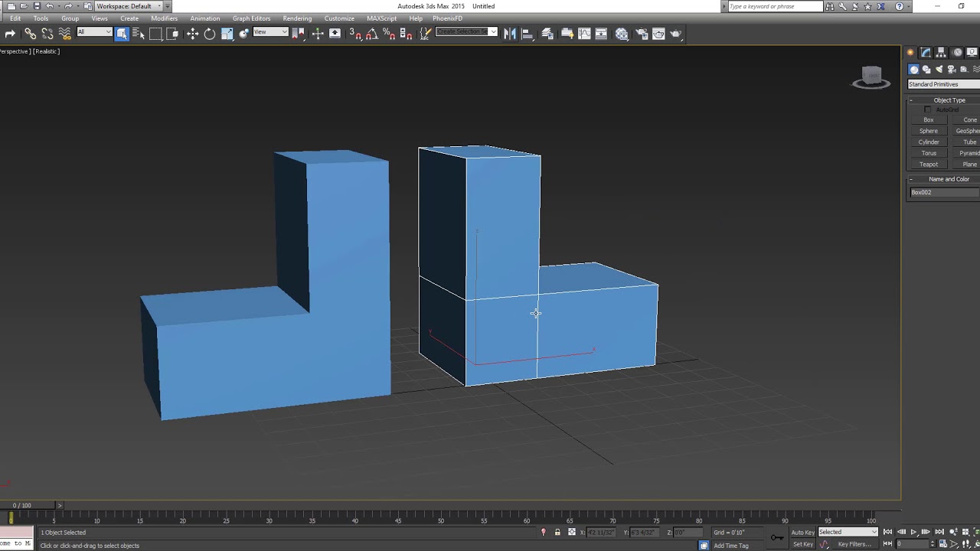Open the key filter 'Selected' dropdown
Screen dimensions: 980x551
pyautogui.click(x=848, y=532)
